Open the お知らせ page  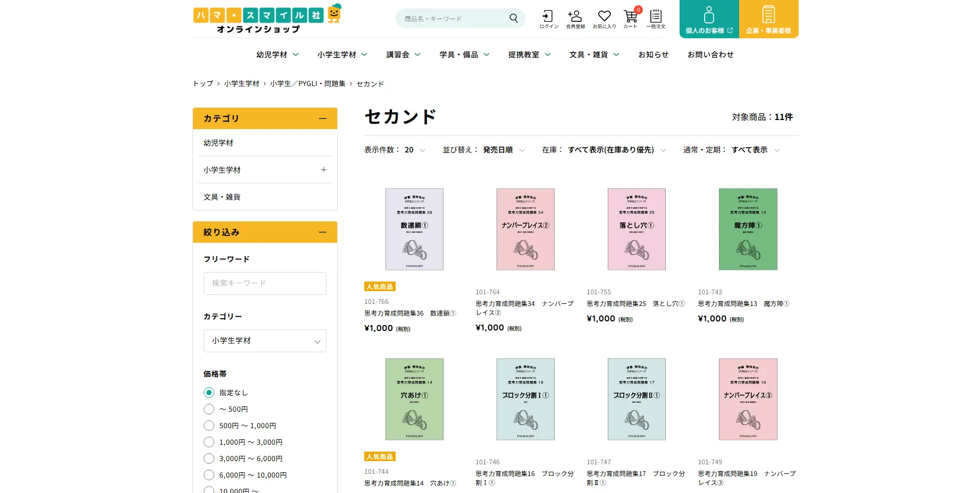[x=654, y=55]
